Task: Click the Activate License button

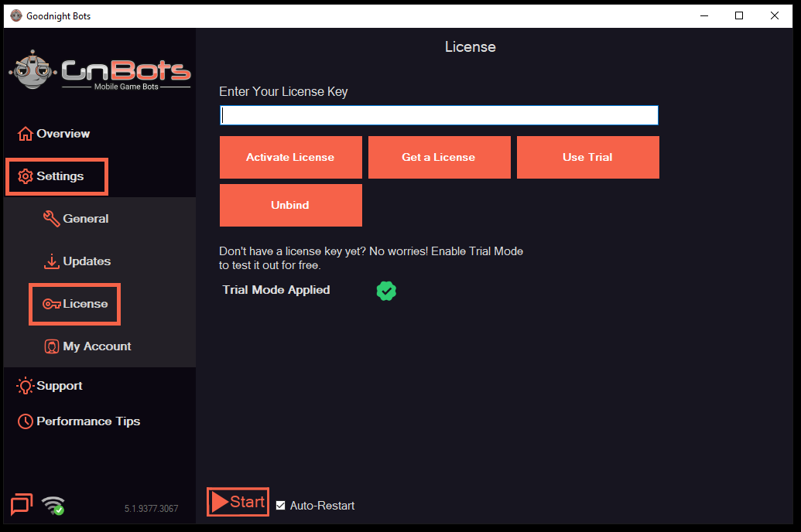Action: point(291,157)
